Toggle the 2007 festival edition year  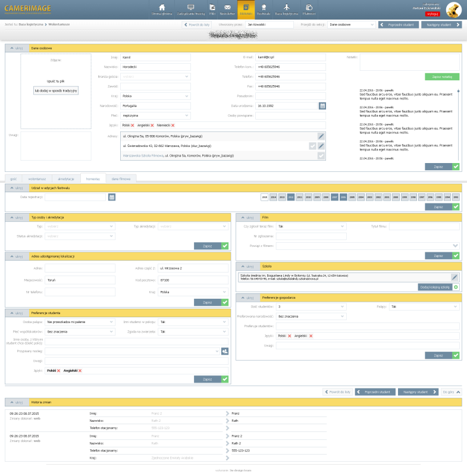[335, 196]
